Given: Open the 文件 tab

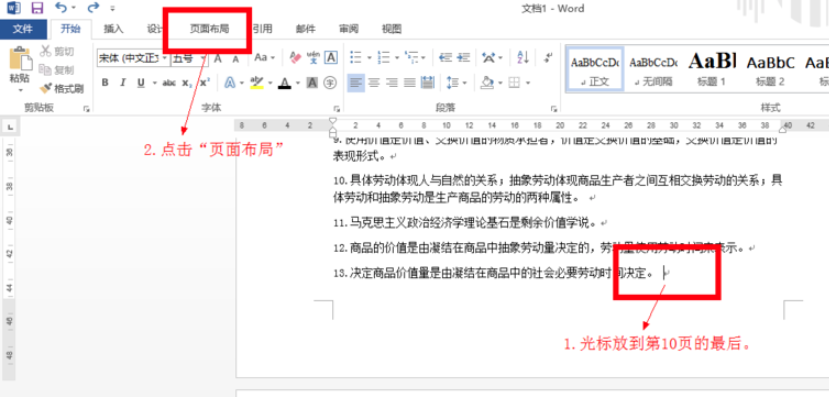Looking at the screenshot, I should pos(23,29).
